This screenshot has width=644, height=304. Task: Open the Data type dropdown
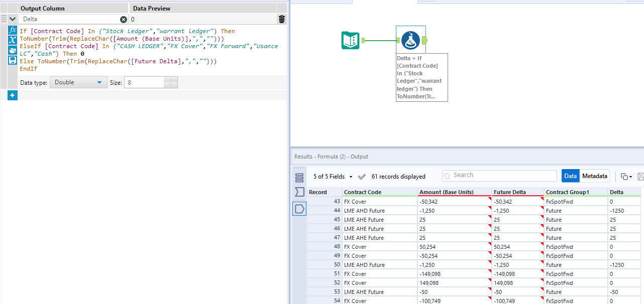pyautogui.click(x=78, y=83)
